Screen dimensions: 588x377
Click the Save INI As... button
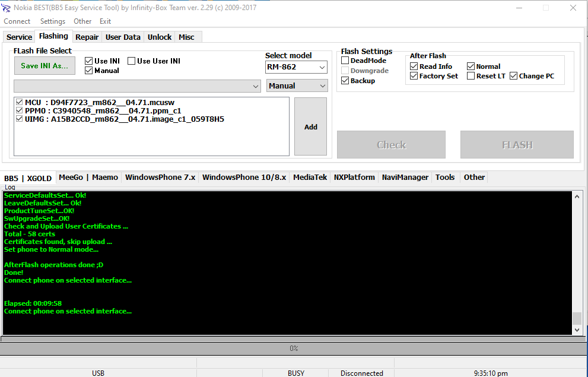[x=45, y=66]
